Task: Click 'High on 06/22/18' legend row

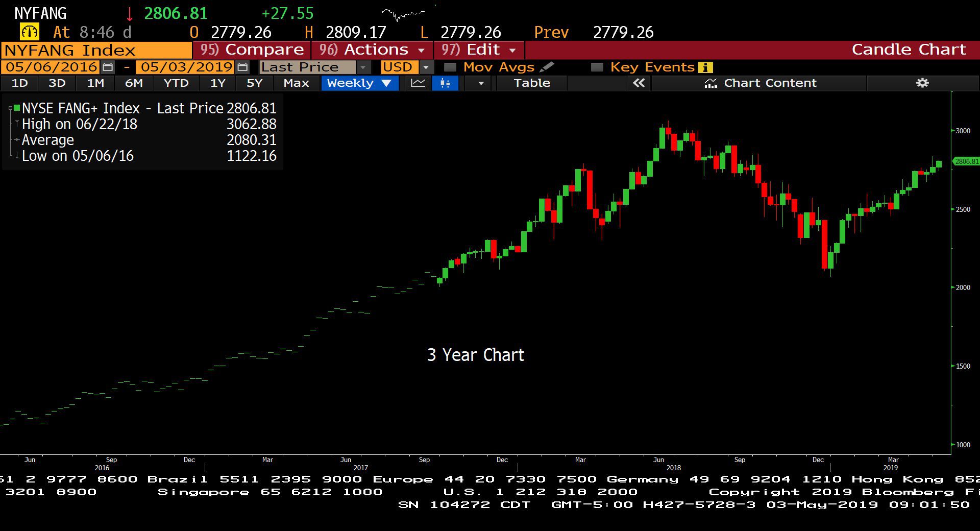Action: coord(149,124)
